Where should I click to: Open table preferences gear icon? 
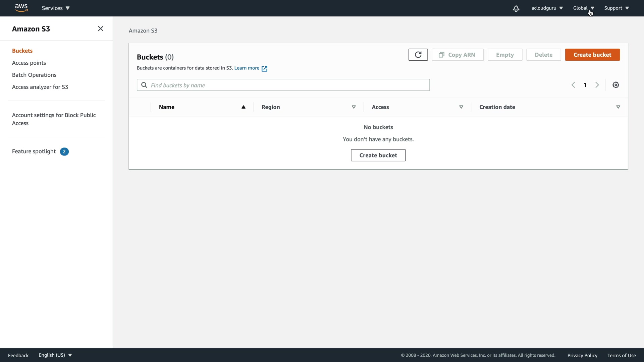point(616,85)
